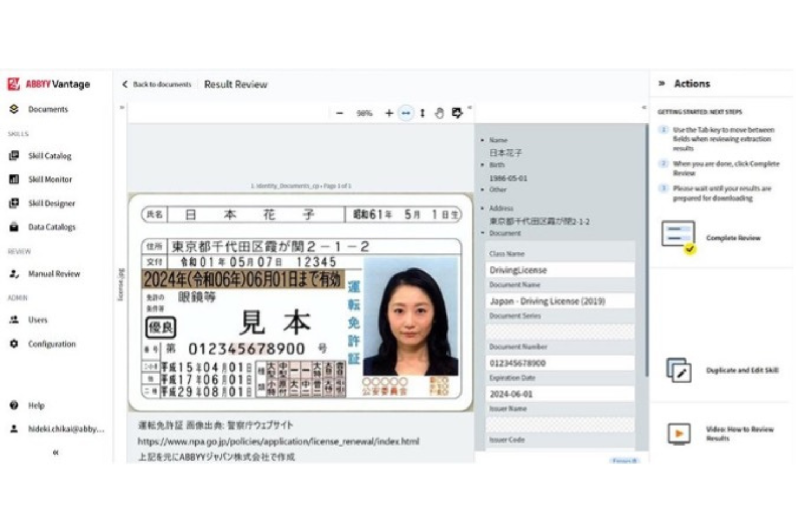Viewport: 798px width, 532px height.
Task: Click the Users people icon
Action: pos(14,320)
